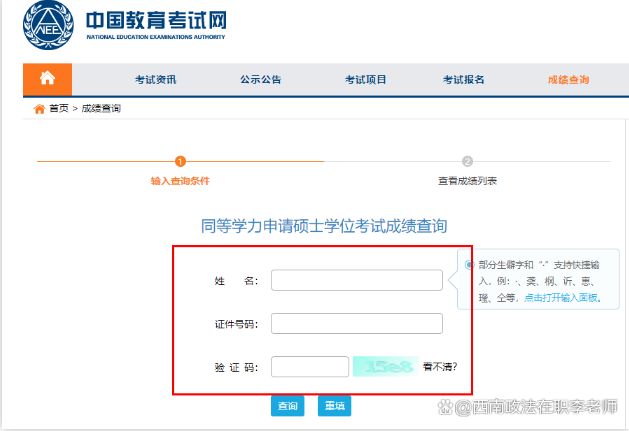Screen dimensions: 629x431
Task: Click the 输入查询条件 step label
Action: click(x=180, y=181)
